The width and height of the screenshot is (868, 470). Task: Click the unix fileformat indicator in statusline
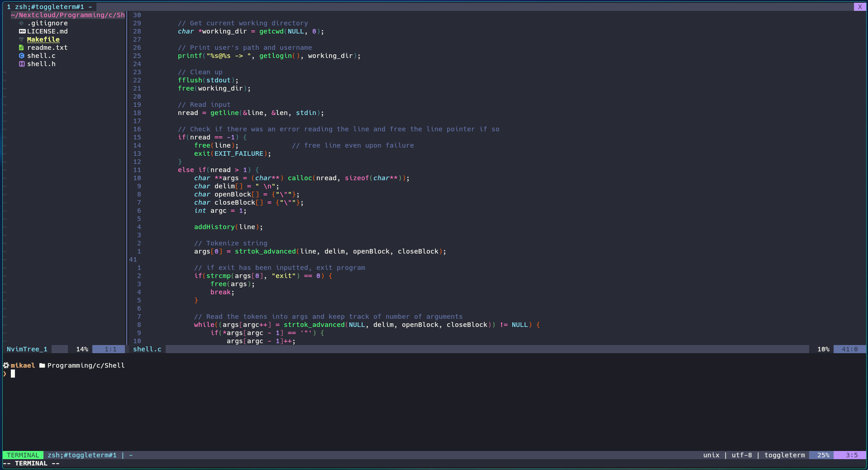[711, 455]
